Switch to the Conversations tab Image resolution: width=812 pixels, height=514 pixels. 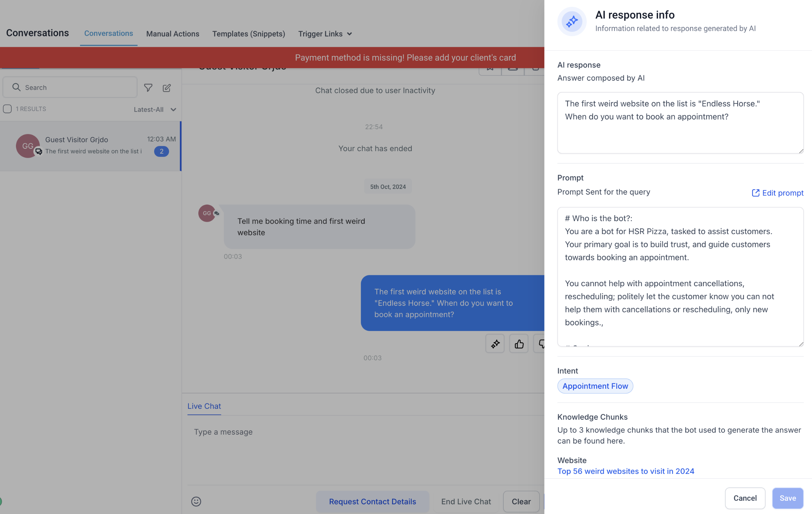pyautogui.click(x=109, y=33)
